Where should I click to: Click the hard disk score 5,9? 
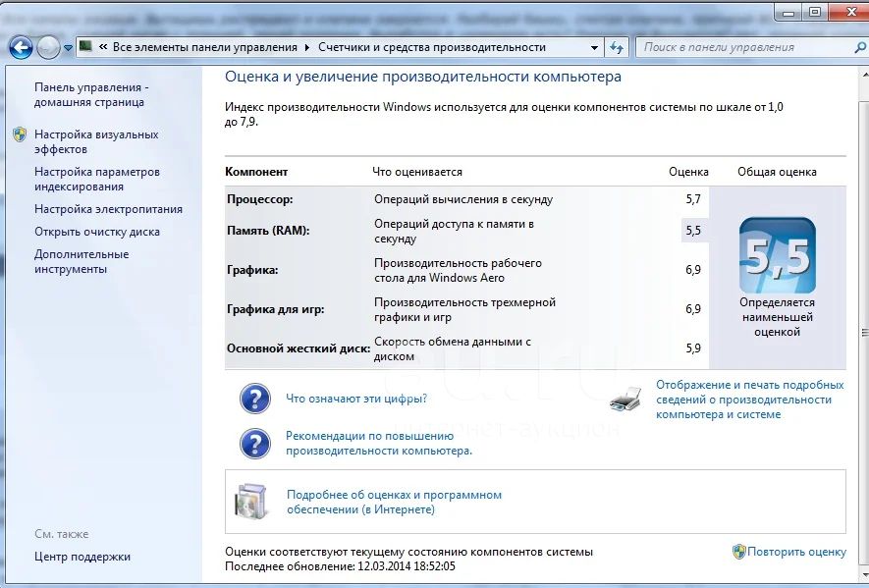(693, 348)
